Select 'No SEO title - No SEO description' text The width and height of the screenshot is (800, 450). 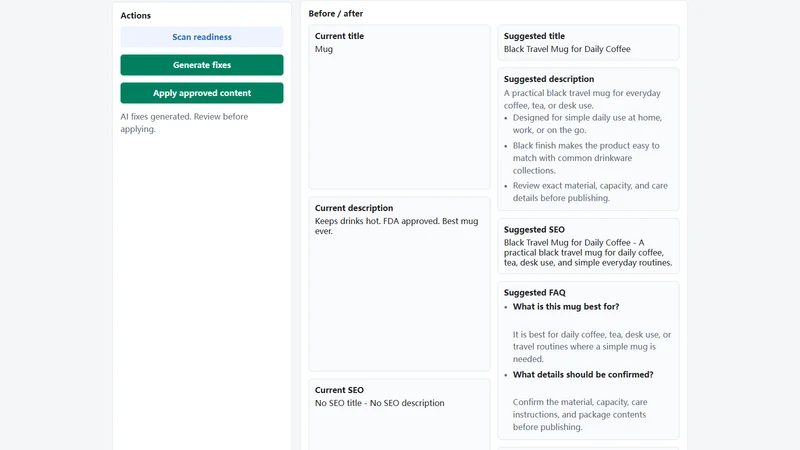pos(380,403)
